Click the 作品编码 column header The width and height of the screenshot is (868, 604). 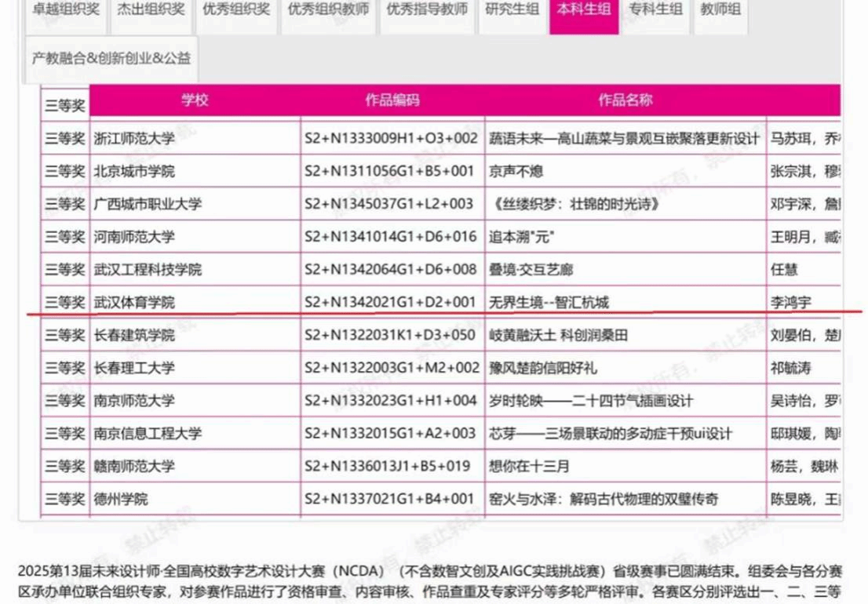392,100
